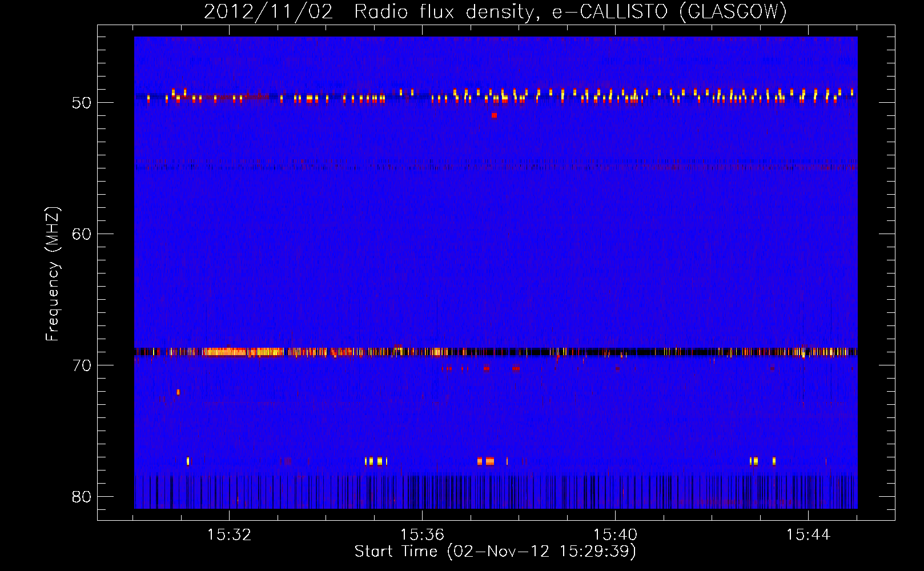The image size is (924, 571).
Task: Click the plot title "2012/11/02 Radio flux density, e-CALLISTO (GLASGOW)"
Action: pyautogui.click(x=495, y=11)
